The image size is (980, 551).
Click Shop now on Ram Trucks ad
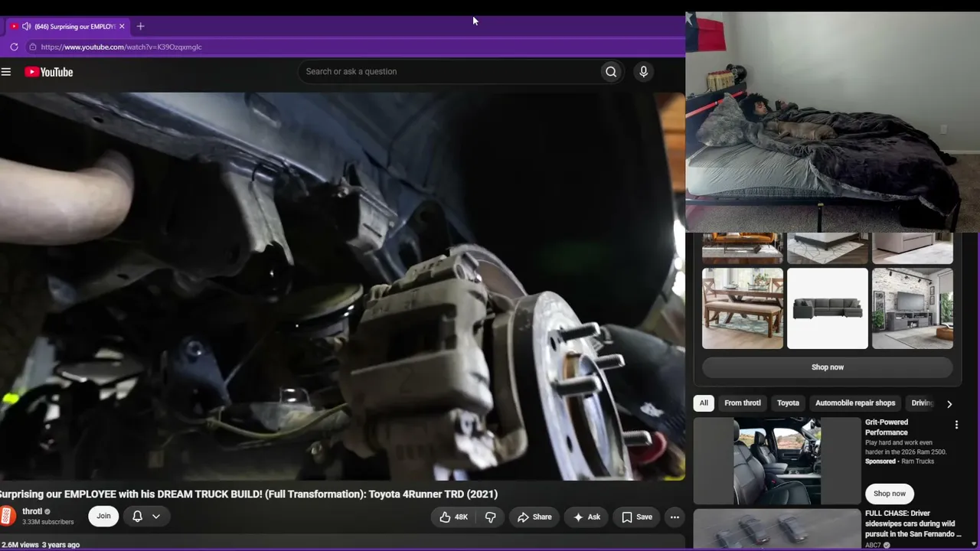(x=890, y=494)
